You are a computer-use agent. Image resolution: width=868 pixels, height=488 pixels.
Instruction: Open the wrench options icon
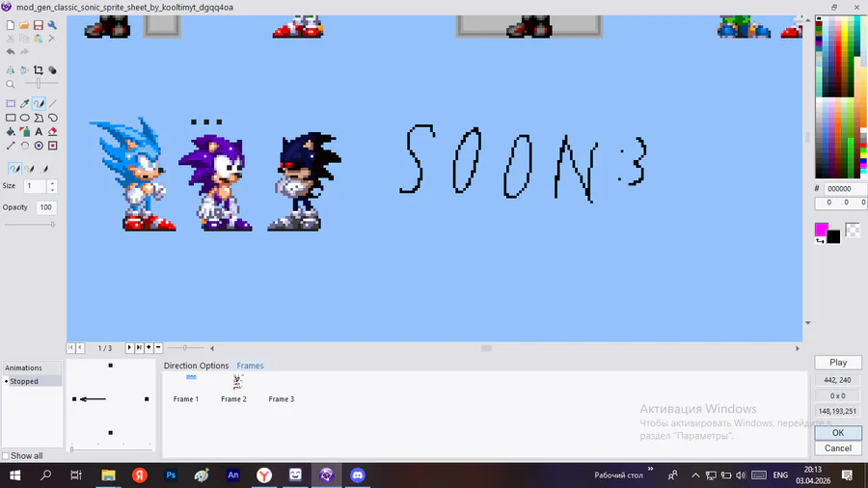pyautogui.click(x=52, y=25)
